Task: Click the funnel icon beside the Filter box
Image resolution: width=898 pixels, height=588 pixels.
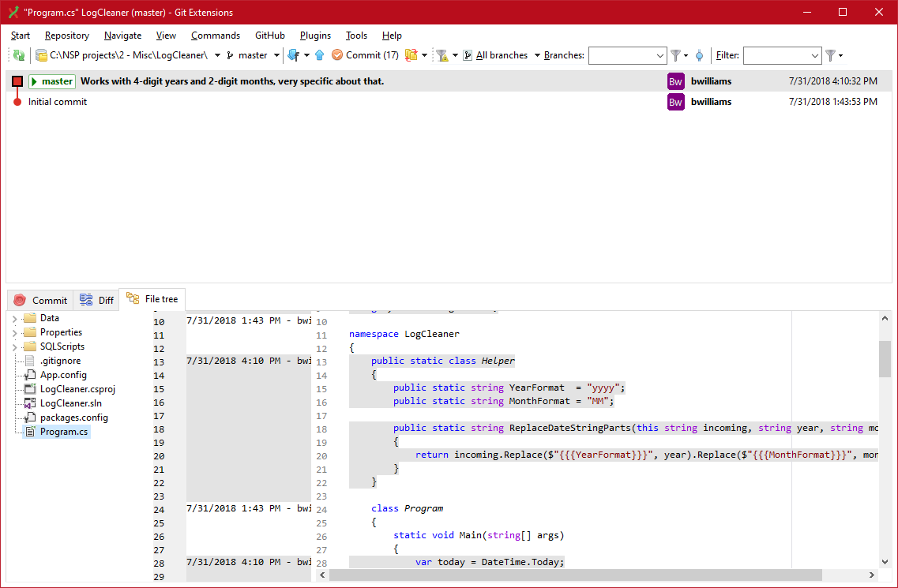Action: click(x=830, y=55)
